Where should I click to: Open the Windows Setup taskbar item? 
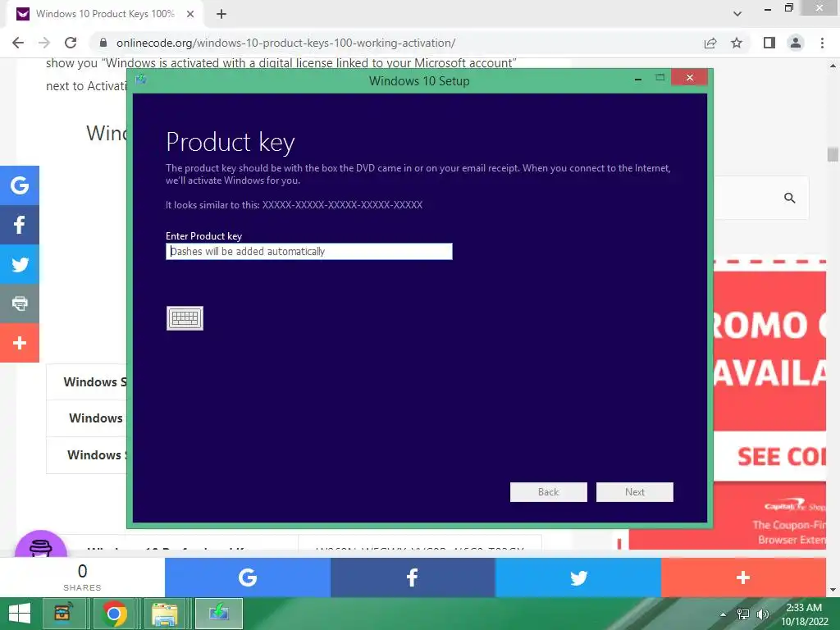coord(218,614)
